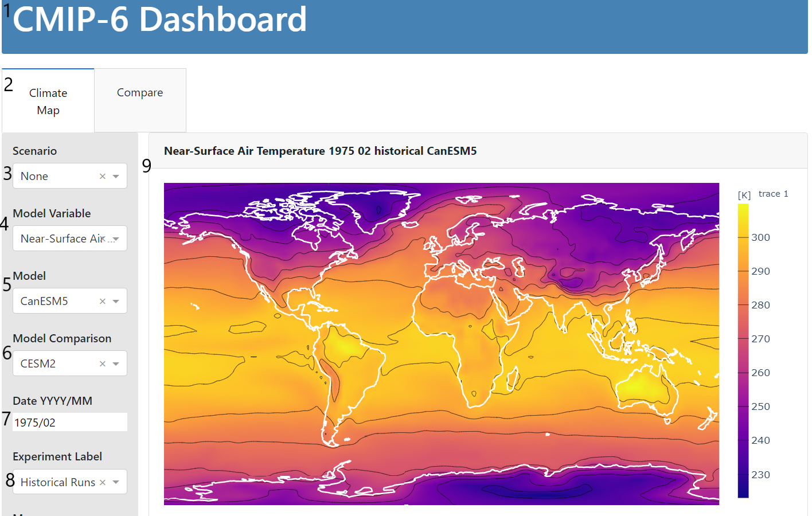The image size is (812, 516).
Task: Click the 270 tick on colorbar
Action: 761,339
